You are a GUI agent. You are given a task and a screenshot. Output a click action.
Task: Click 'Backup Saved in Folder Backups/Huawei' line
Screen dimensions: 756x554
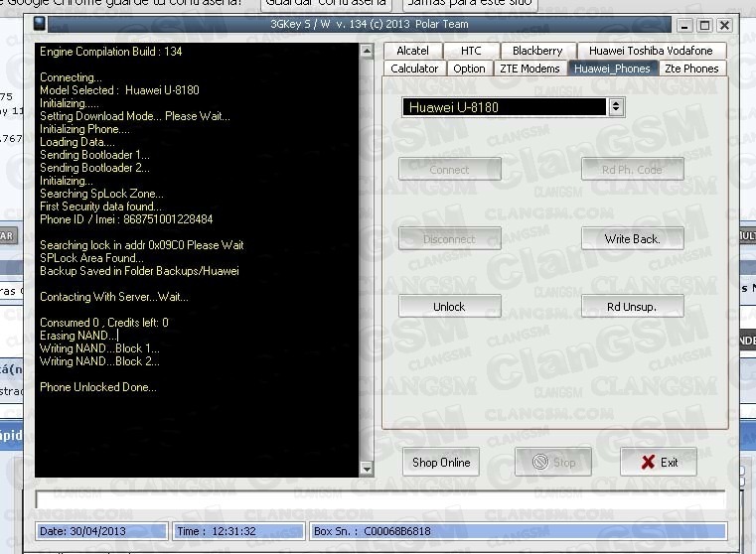pyautogui.click(x=139, y=271)
